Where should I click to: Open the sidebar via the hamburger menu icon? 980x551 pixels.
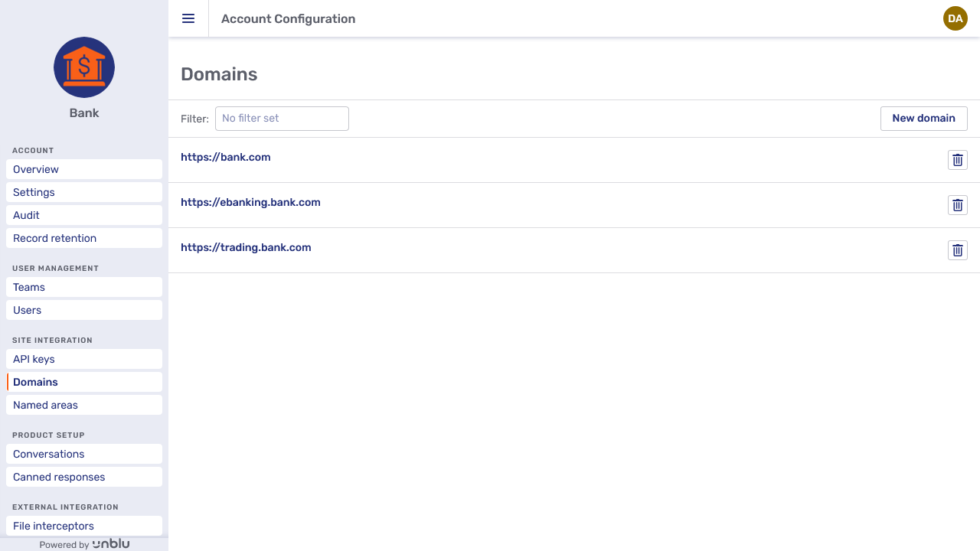coord(188,18)
